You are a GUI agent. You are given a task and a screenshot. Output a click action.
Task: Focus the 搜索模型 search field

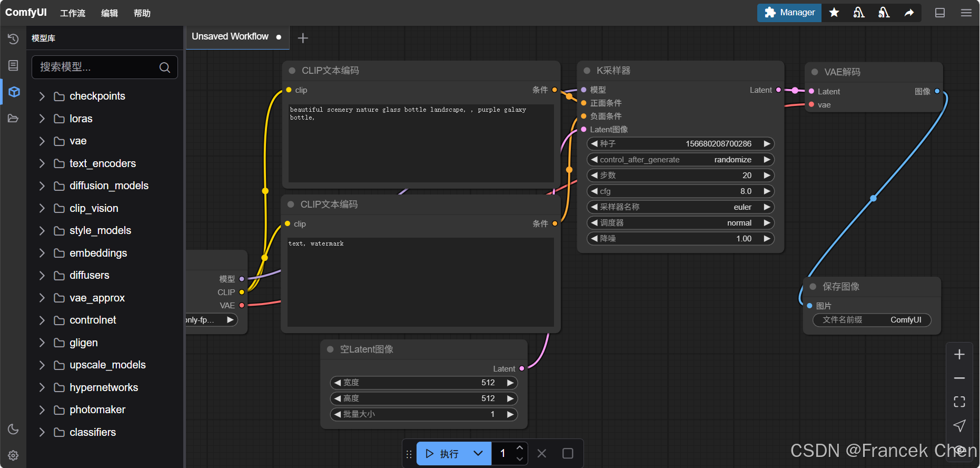click(104, 67)
